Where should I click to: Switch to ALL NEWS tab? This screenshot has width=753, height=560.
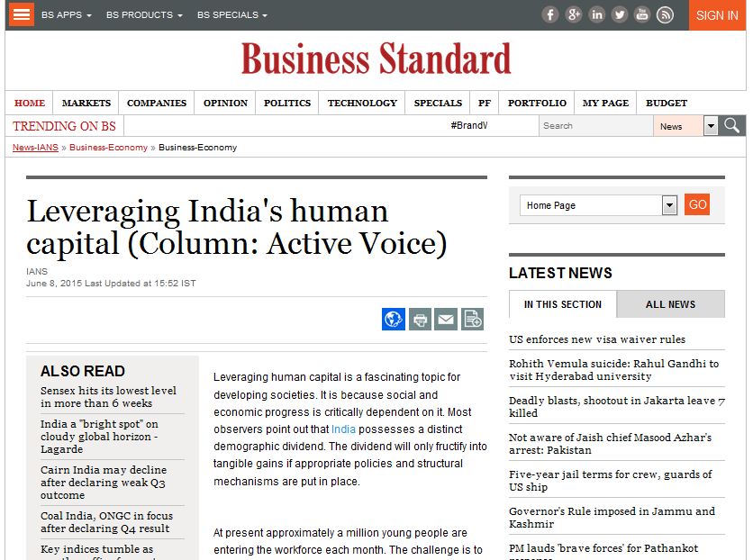coord(670,304)
